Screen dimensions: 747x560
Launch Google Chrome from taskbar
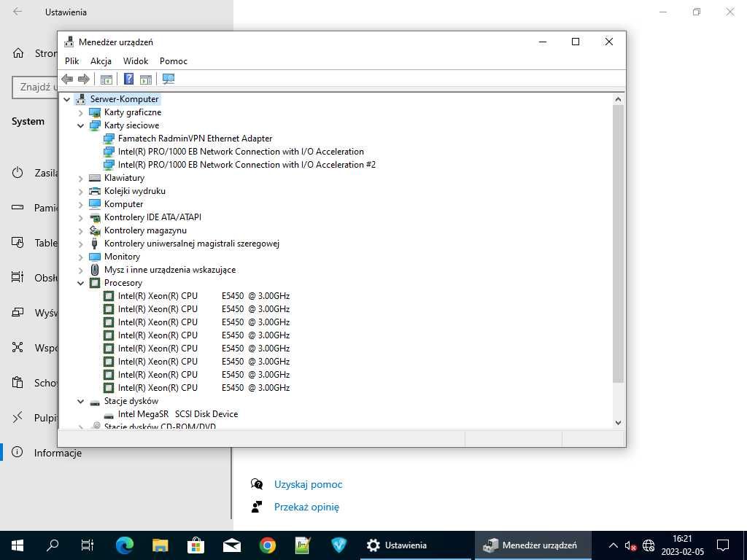tap(267, 545)
